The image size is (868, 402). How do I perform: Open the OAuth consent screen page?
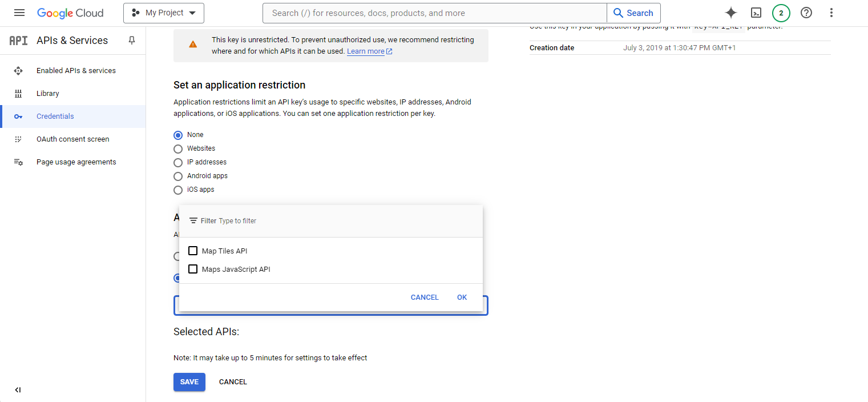coord(72,139)
